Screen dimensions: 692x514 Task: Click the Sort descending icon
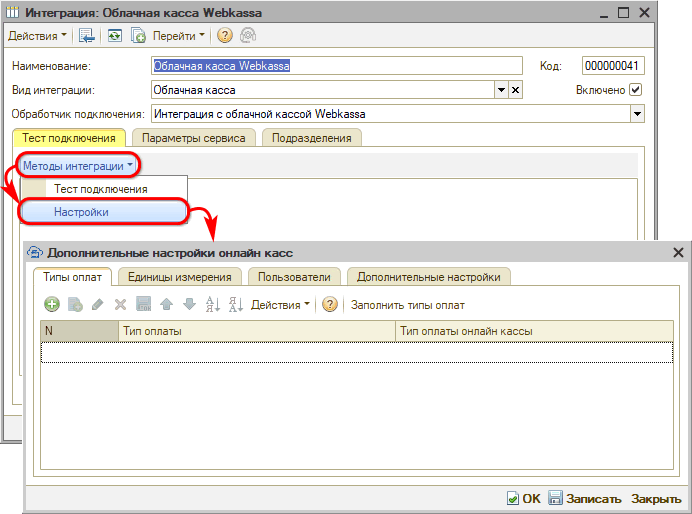click(x=235, y=304)
